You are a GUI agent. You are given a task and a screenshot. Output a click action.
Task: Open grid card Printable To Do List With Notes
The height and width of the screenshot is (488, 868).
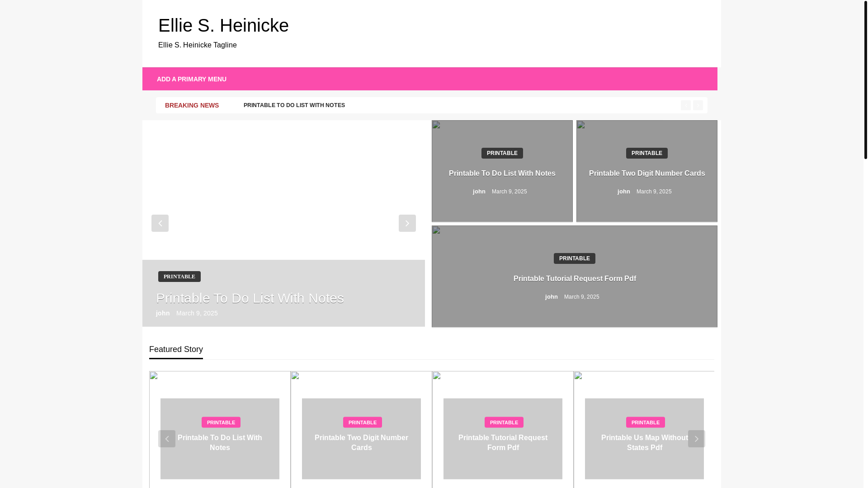coord(502,173)
